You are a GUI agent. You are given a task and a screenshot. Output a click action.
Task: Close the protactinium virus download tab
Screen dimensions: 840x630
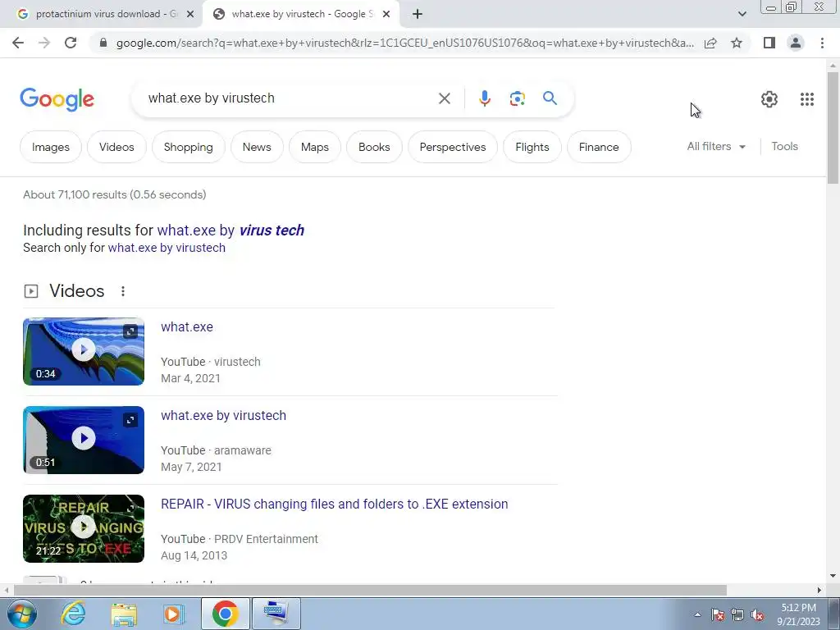[190, 14]
